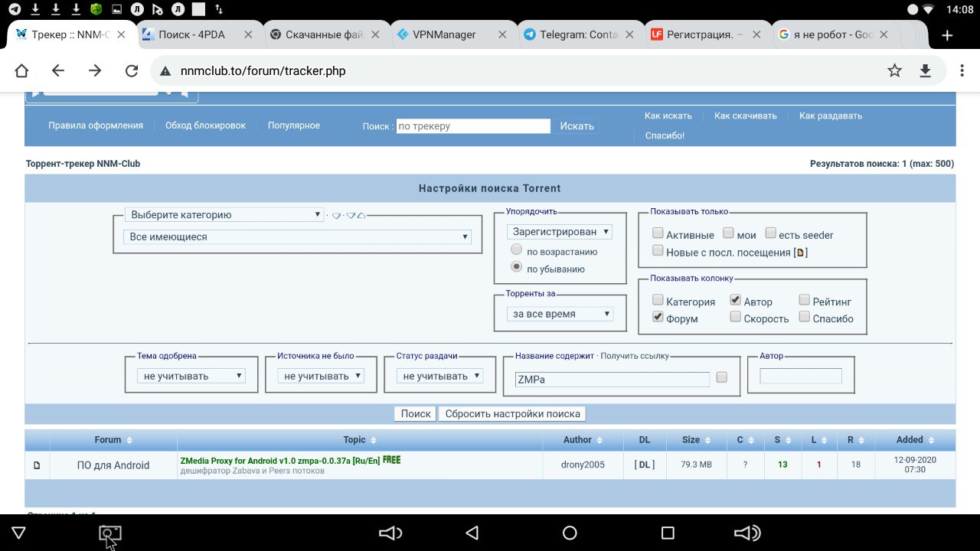
Task: Click Автор filter input field
Action: (801, 376)
